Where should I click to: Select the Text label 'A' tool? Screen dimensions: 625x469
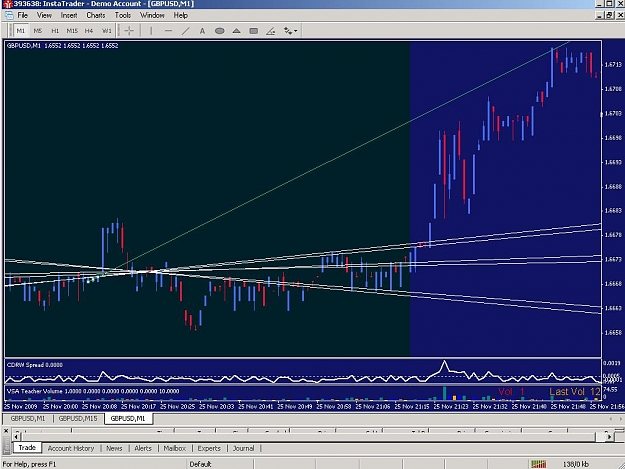coord(202,31)
